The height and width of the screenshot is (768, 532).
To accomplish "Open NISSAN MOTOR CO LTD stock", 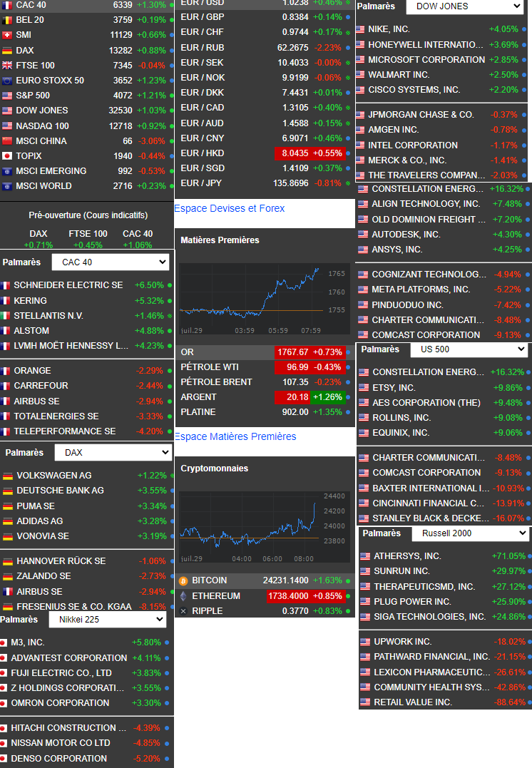I will 86,743.
